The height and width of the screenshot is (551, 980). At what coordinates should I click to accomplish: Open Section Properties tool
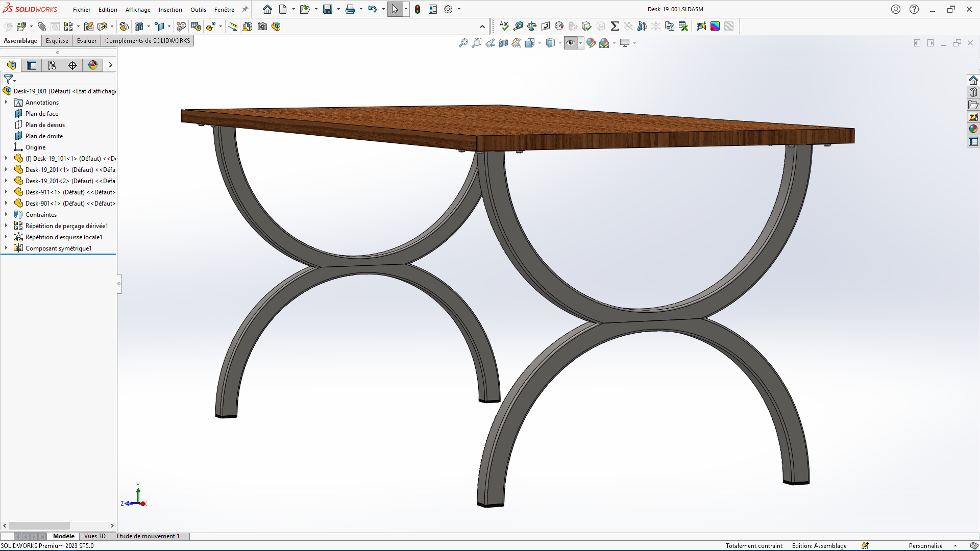click(x=546, y=26)
